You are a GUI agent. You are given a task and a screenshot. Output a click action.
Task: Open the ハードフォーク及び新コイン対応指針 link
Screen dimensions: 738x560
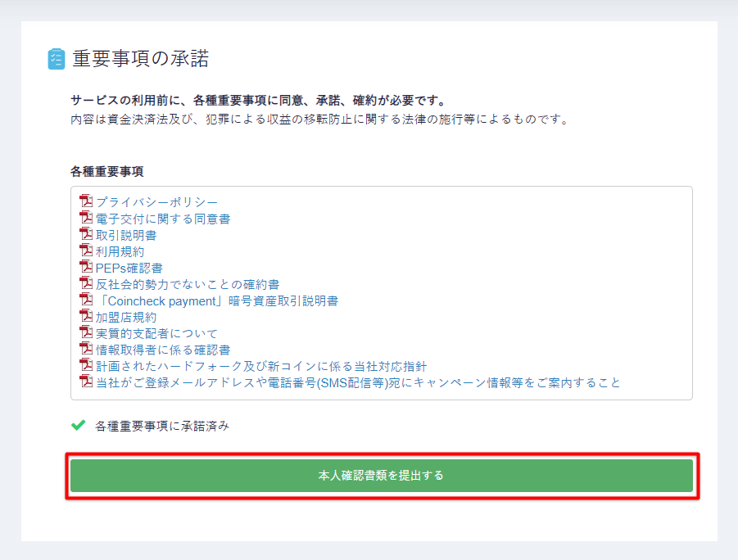(x=261, y=367)
